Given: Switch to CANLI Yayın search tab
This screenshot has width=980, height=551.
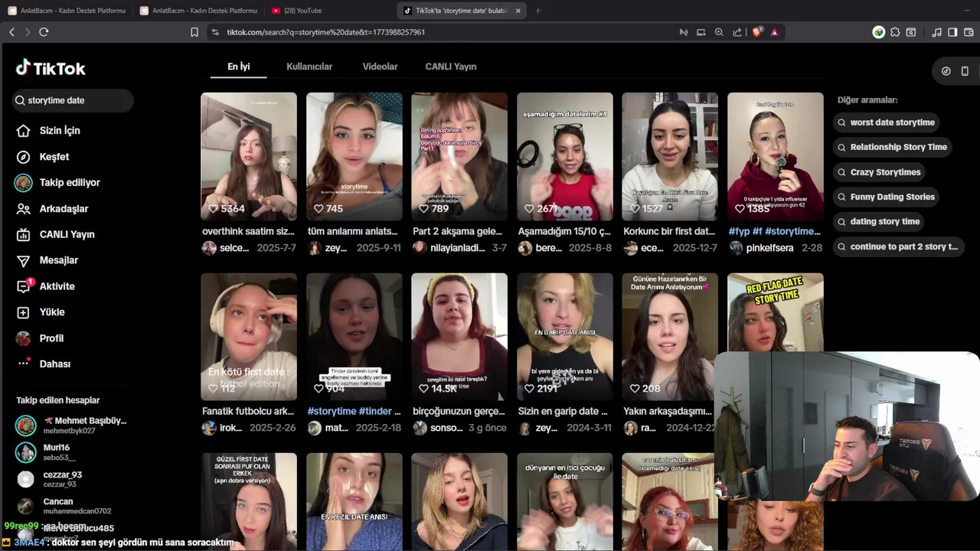Looking at the screenshot, I should (451, 67).
